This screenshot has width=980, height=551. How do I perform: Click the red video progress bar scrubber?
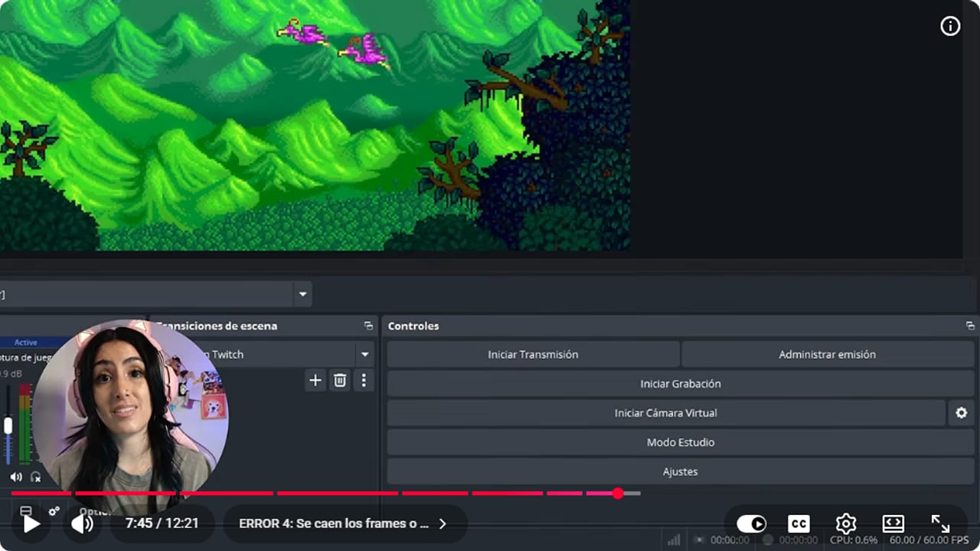[618, 494]
